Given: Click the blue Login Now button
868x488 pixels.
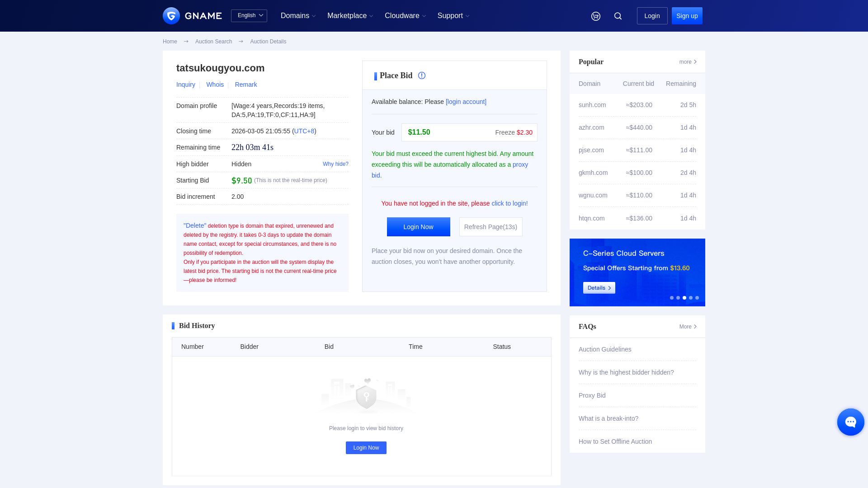Looking at the screenshot, I should tap(418, 227).
